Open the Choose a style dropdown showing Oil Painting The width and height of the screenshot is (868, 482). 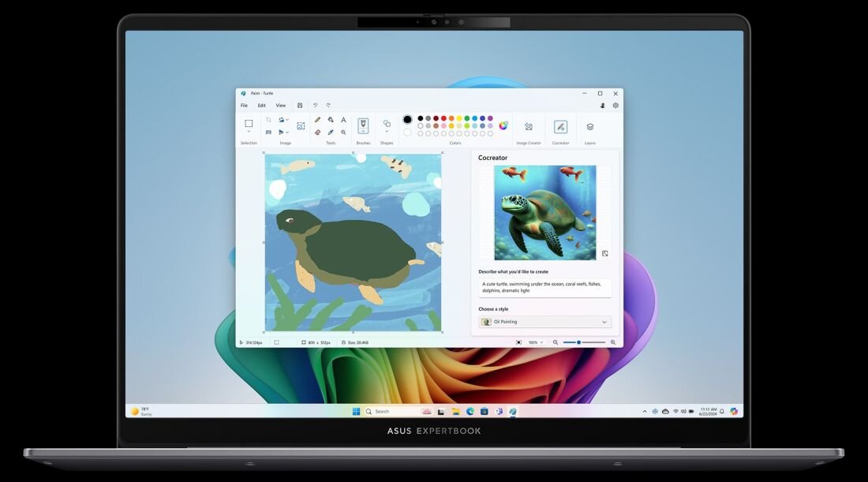544,321
